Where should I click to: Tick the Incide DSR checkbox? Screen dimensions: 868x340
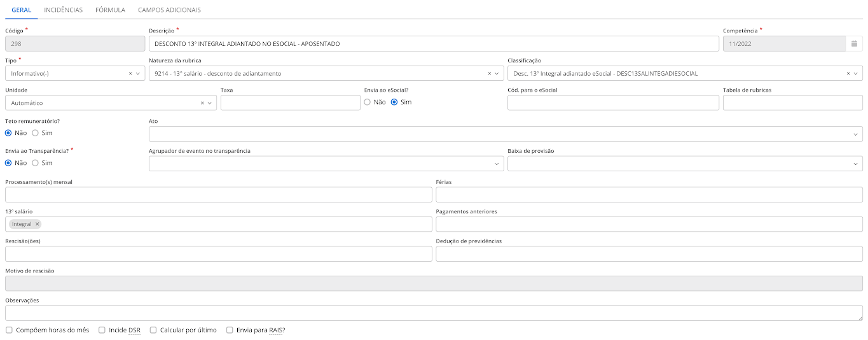(102, 330)
